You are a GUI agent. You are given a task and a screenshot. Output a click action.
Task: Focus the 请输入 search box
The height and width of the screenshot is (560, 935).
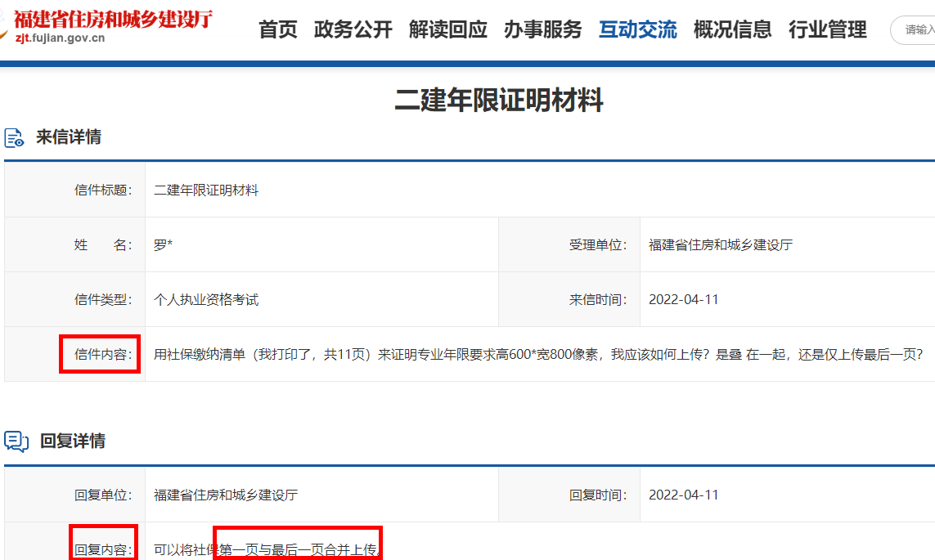(916, 30)
